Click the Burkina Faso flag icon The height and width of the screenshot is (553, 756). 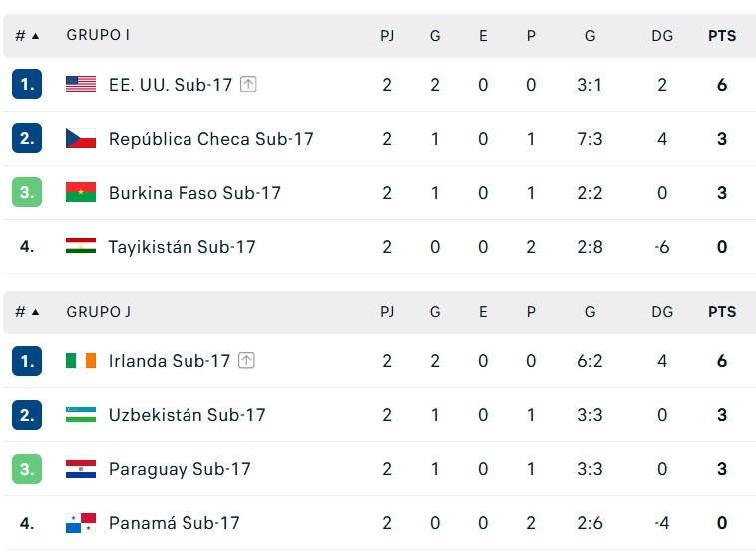click(81, 193)
